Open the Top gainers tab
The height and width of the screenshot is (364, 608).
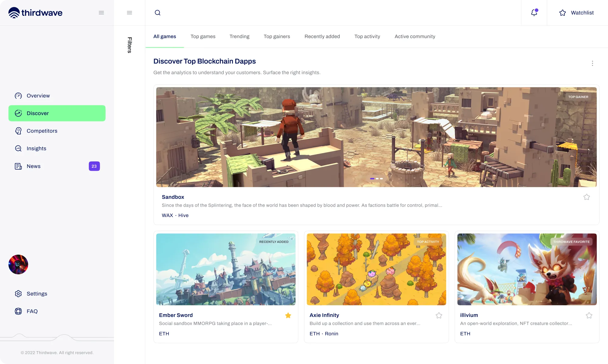[x=277, y=36]
